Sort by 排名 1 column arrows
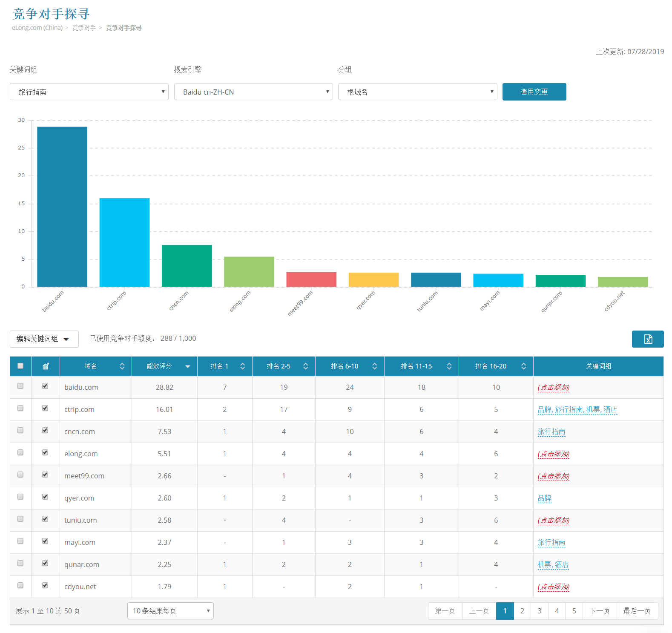This screenshot has height=633, width=672. [243, 366]
